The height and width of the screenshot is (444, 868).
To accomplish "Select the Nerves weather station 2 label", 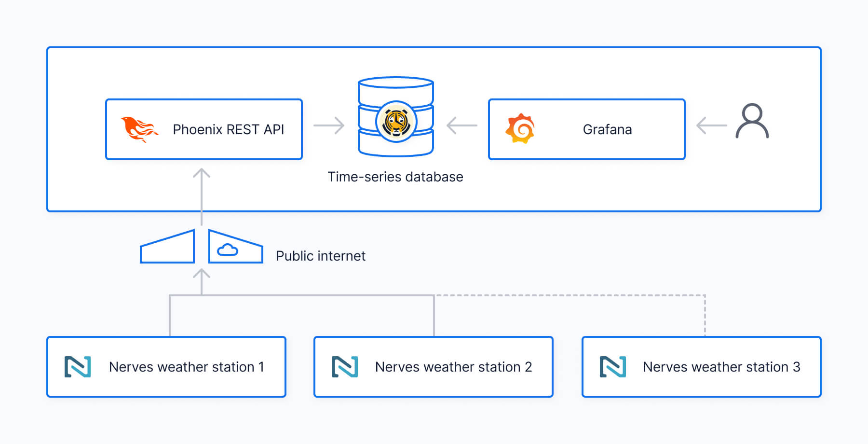I will click(x=453, y=367).
